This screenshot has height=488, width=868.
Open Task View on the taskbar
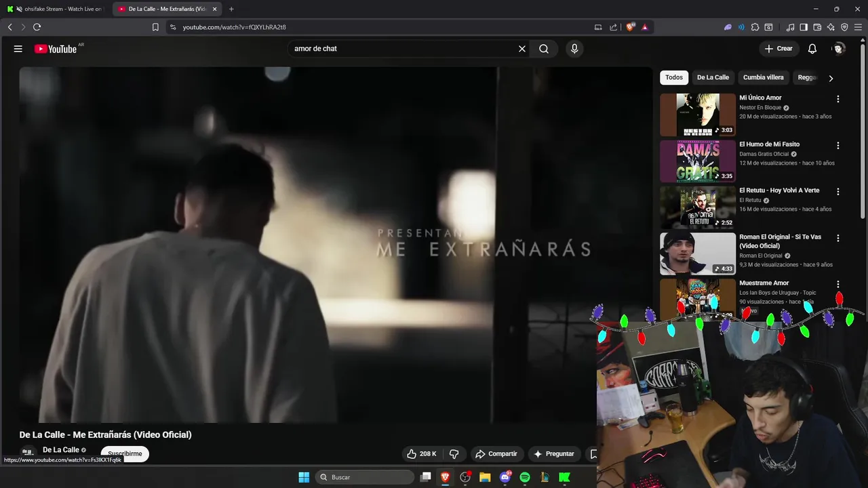pos(426,477)
